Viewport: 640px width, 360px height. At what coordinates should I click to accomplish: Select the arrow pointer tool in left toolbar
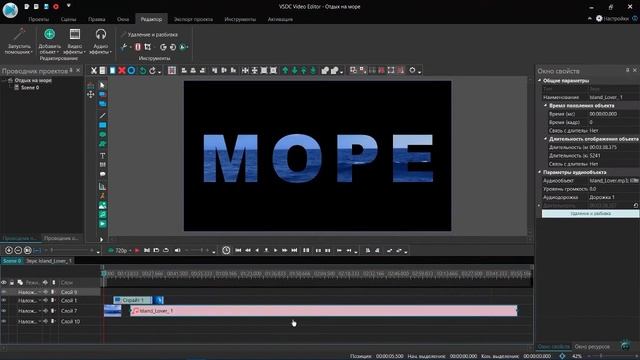102,85
